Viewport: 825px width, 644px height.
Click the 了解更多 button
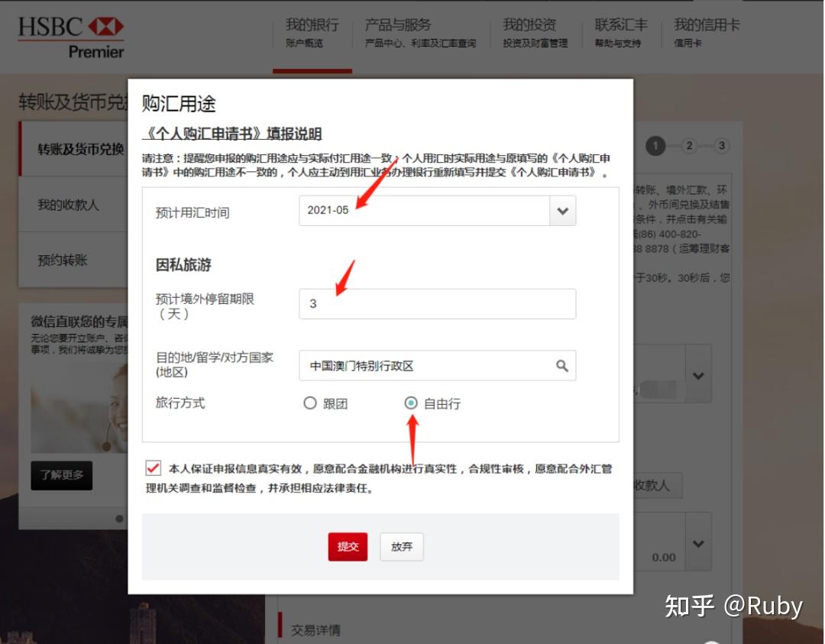point(61,475)
